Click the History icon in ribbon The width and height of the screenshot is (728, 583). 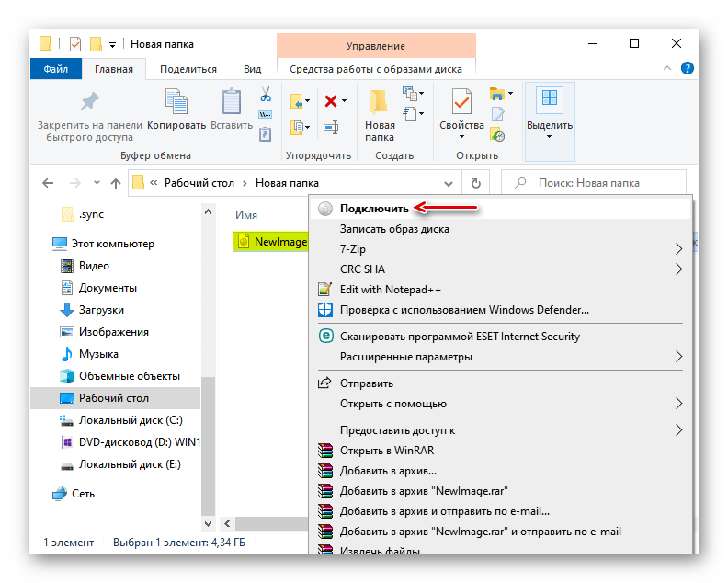coord(497,134)
